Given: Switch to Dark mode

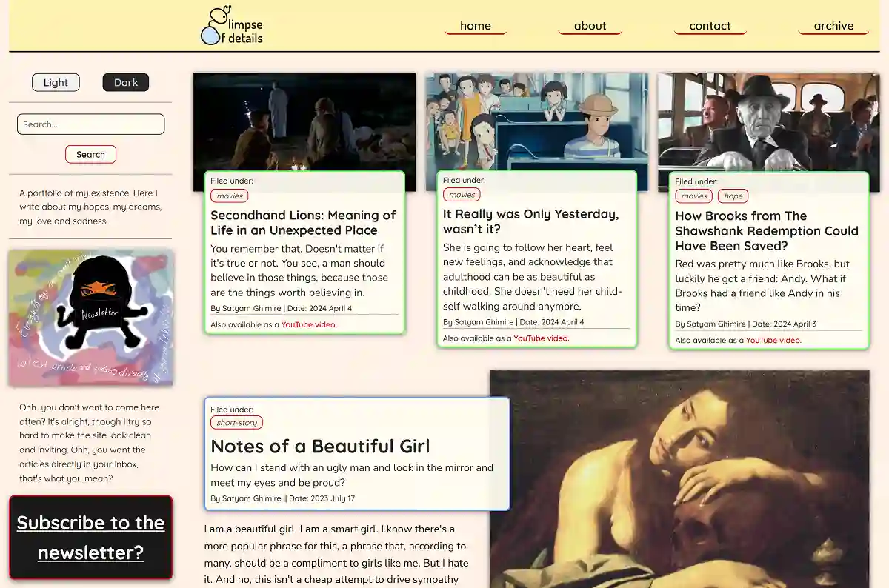Looking at the screenshot, I should click(x=125, y=82).
